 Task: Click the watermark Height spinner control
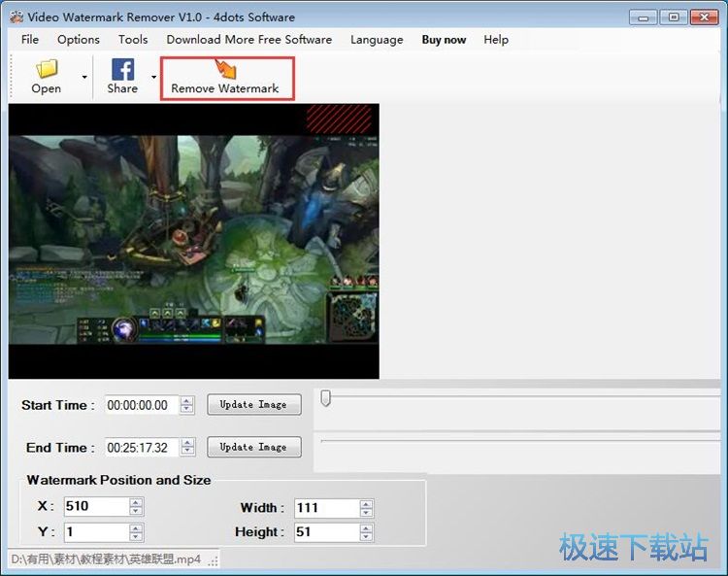pos(366,532)
